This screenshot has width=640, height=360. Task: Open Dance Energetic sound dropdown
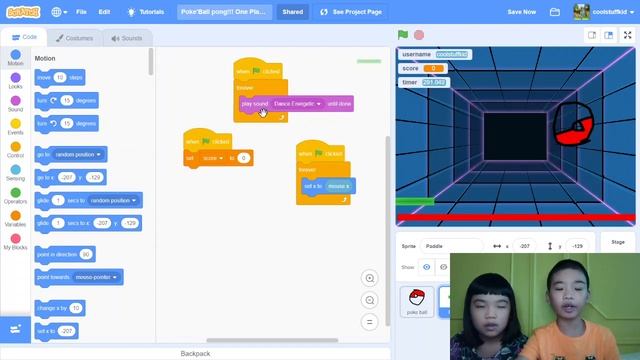[x=297, y=104]
